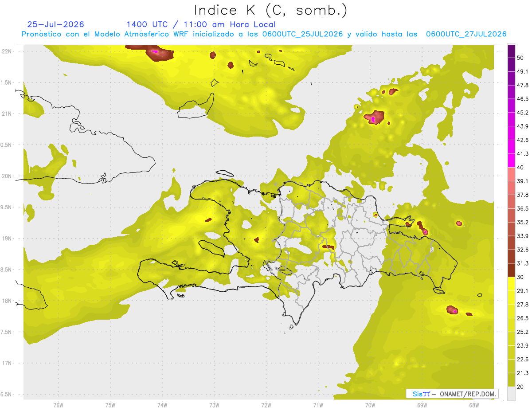
Task: Click the legend value 23.9
Action: [x=523, y=346]
